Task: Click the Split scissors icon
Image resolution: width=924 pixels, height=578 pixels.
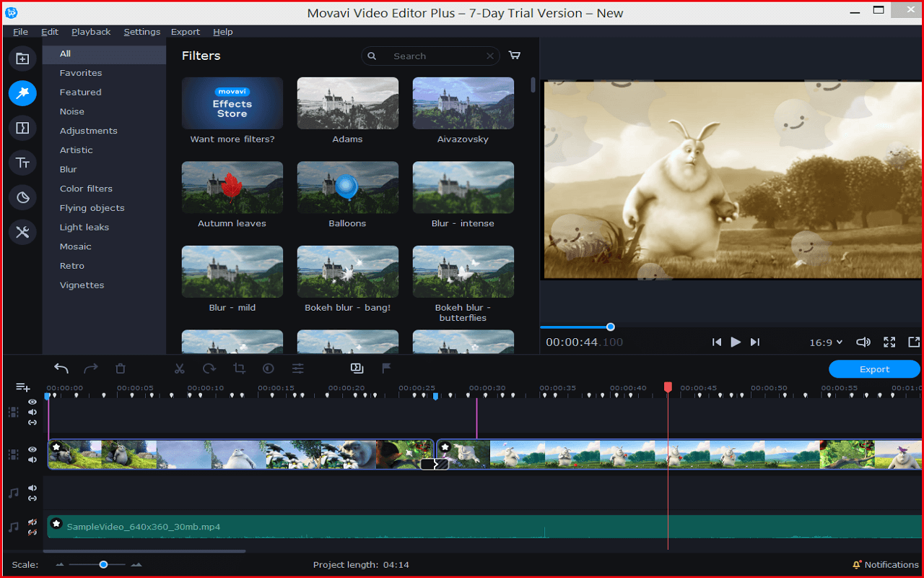Action: click(179, 368)
